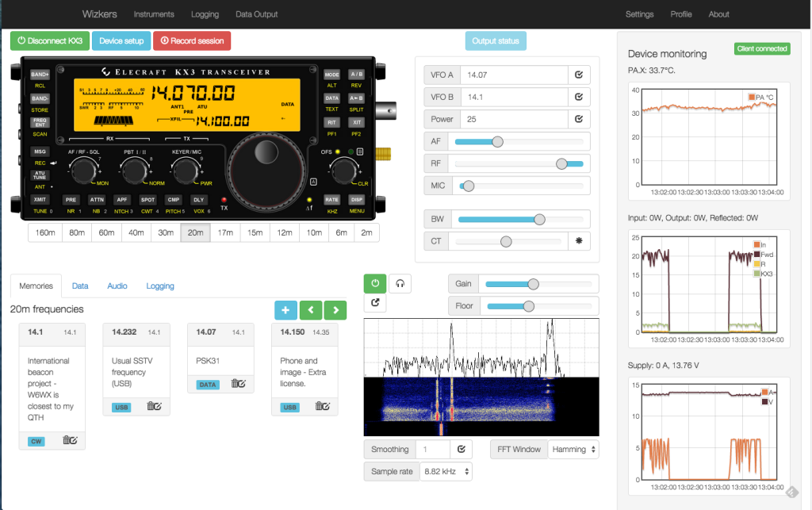Click the Smoothing value input field
The image size is (812, 510).
tap(434, 450)
